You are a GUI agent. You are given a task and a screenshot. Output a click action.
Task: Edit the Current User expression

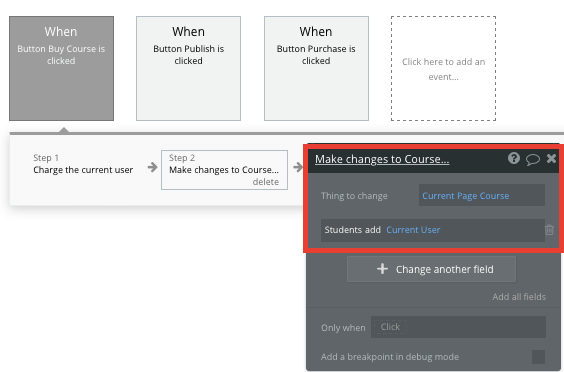(x=413, y=230)
